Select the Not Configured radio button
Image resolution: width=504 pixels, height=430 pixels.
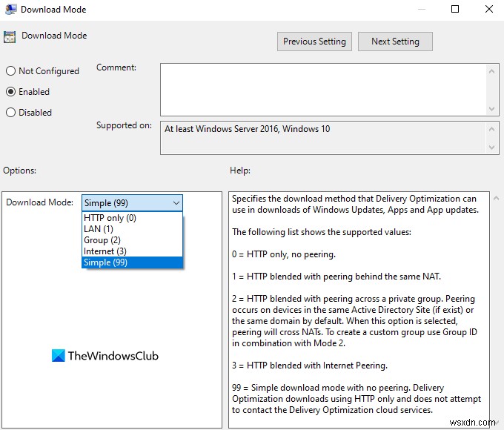(10, 70)
